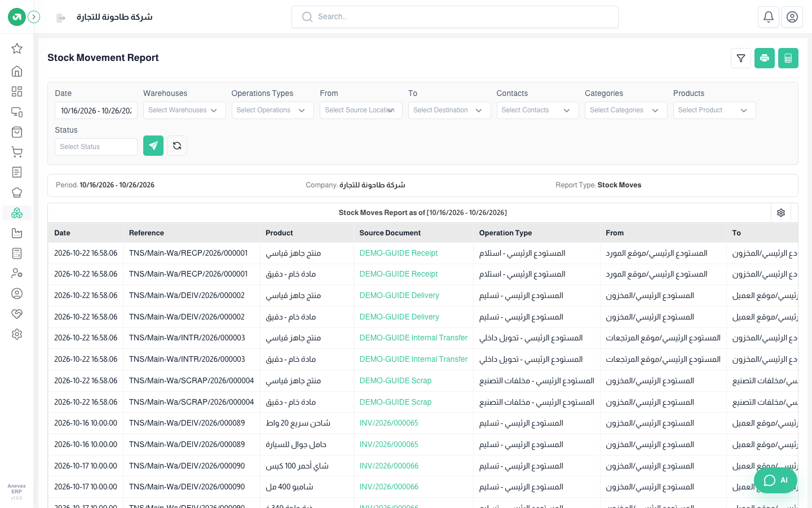The width and height of the screenshot is (812, 508).
Task: Open DEMO-GUIDE Receipt link for منتج جاهز قياسي
Action: [x=399, y=253]
